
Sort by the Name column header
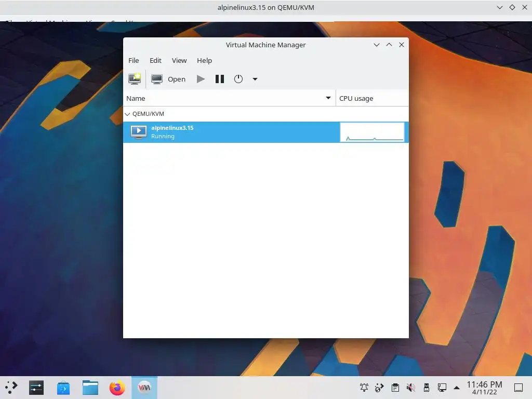click(x=229, y=98)
